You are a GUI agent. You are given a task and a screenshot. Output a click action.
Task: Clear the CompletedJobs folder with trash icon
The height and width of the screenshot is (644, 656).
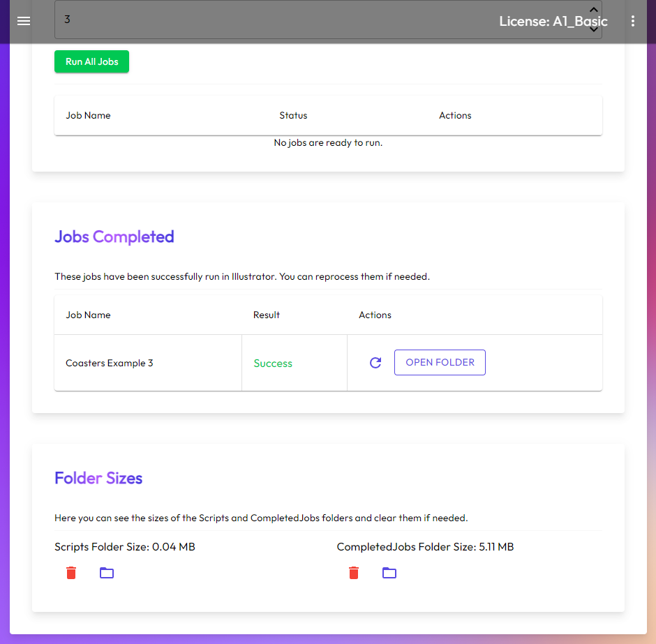[354, 573]
